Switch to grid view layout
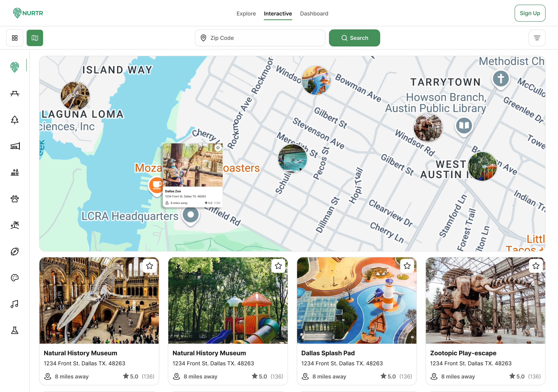Screen dimensions: 558x392 (x=15, y=38)
